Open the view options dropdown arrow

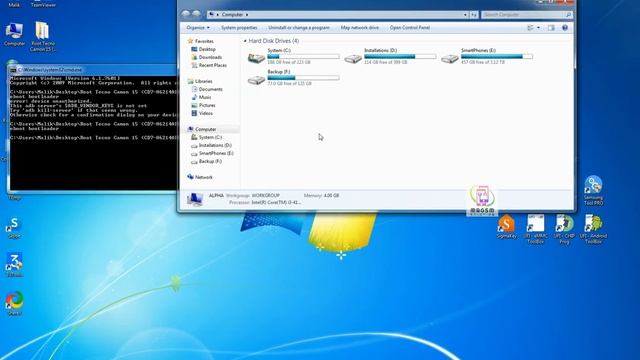pos(538,28)
